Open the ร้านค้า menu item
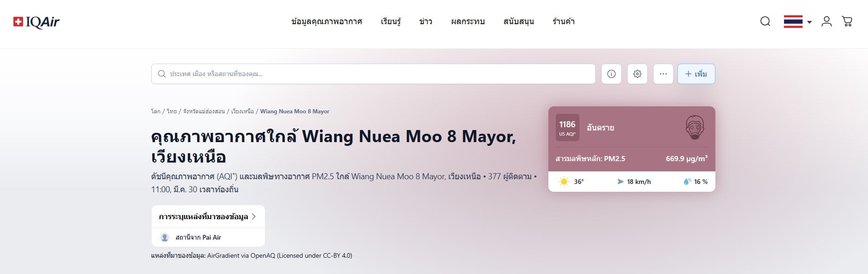868x274 pixels. [564, 21]
